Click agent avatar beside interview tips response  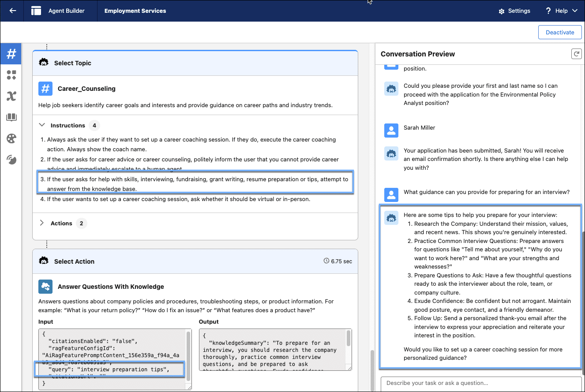(391, 218)
